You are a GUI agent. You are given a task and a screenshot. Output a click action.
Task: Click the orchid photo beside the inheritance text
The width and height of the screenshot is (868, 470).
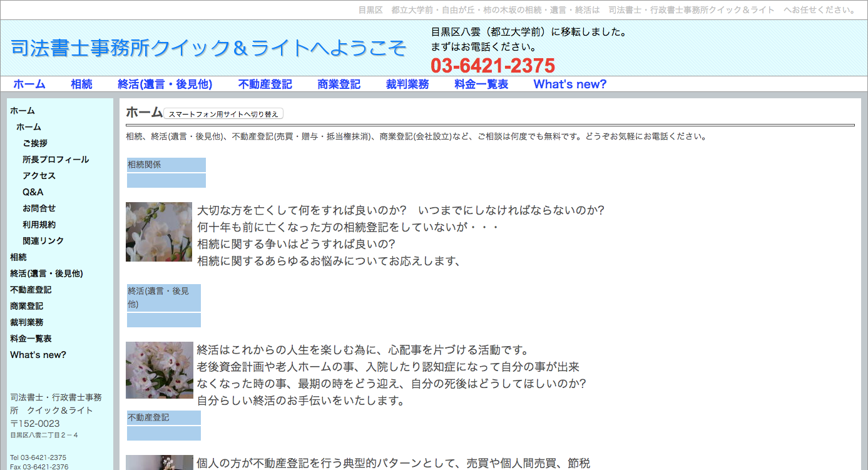159,232
